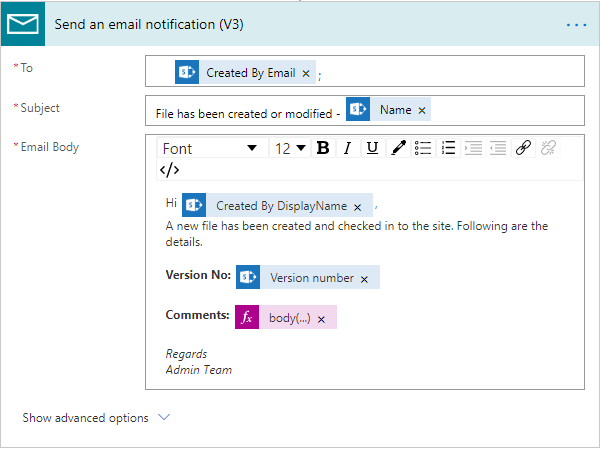
Task: Insert a numbered list
Action: point(448,148)
